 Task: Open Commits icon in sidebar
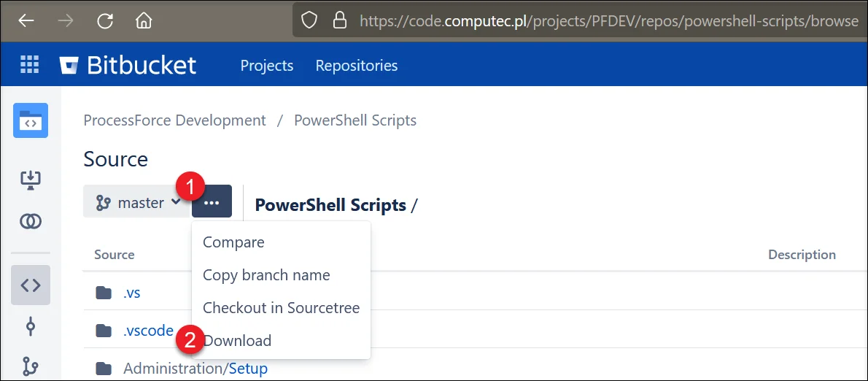[x=31, y=326]
